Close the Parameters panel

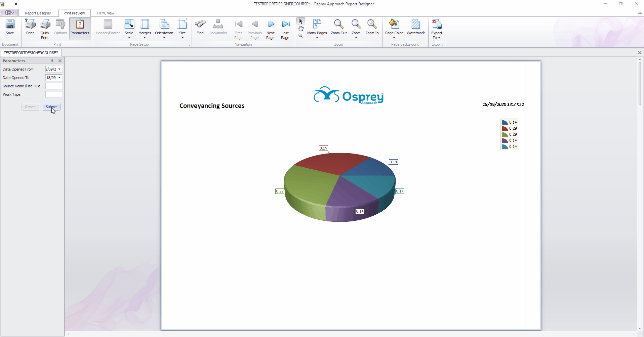pyautogui.click(x=60, y=61)
